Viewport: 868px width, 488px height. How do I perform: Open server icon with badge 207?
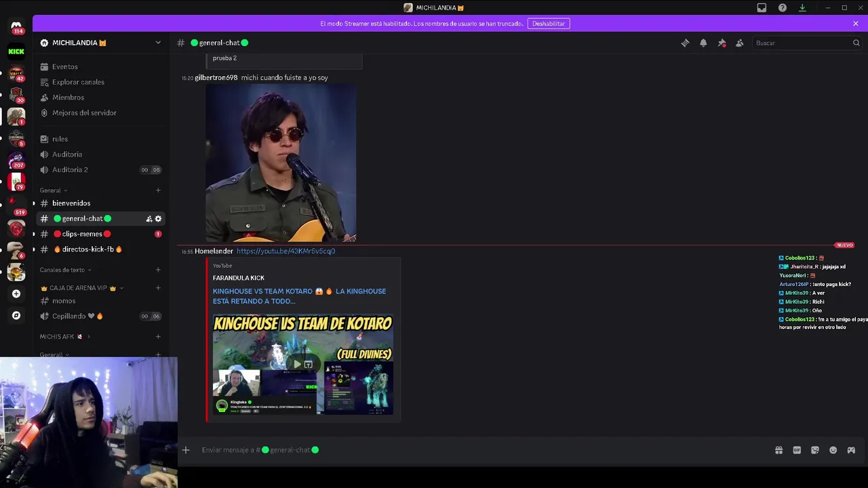(x=16, y=160)
